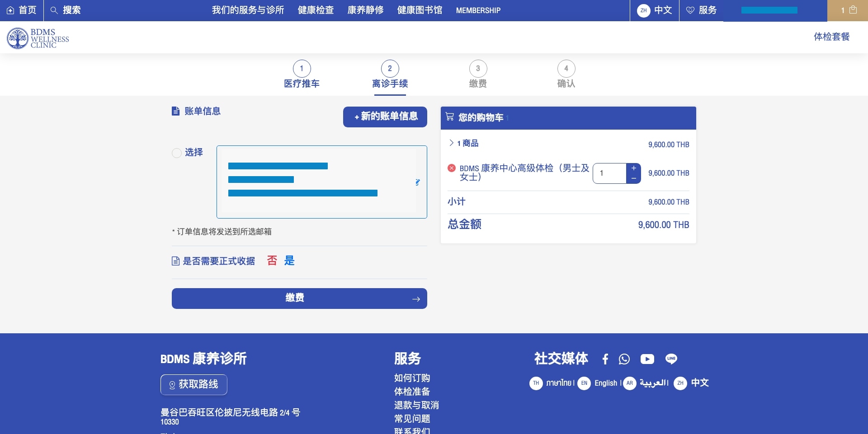
Task: Click the AR language badge in footer
Action: point(630,383)
